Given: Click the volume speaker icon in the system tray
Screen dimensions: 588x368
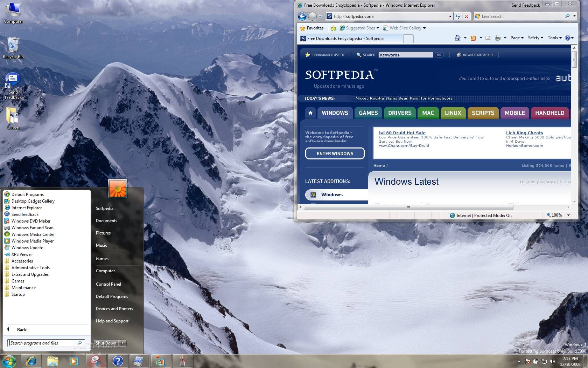Looking at the screenshot, I should tap(552, 361).
